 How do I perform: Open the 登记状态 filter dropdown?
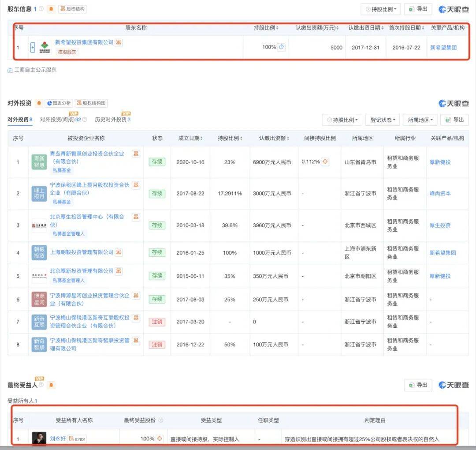(x=383, y=120)
